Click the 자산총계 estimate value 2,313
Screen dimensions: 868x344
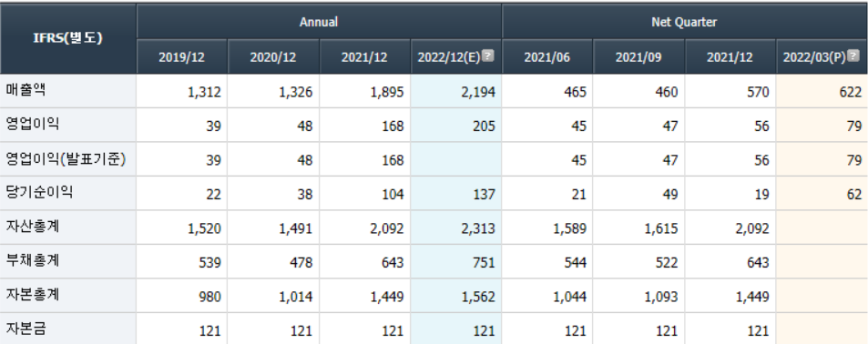(478, 228)
